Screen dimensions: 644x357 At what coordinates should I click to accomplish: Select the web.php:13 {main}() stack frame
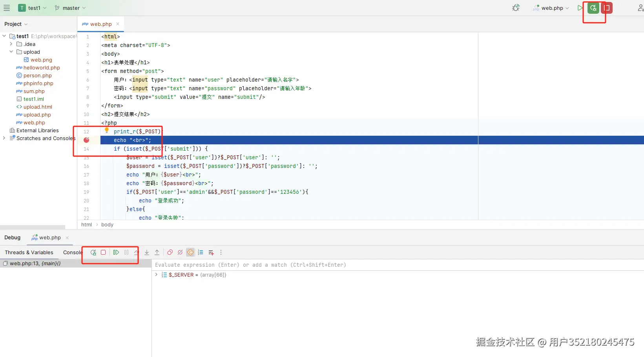pyautogui.click(x=75, y=264)
